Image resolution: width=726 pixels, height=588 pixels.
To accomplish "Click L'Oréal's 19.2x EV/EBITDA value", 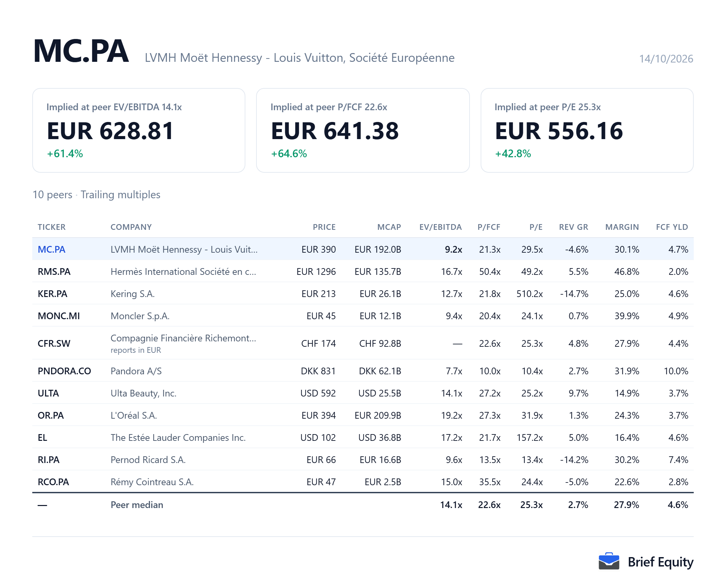I will pyautogui.click(x=451, y=415).
